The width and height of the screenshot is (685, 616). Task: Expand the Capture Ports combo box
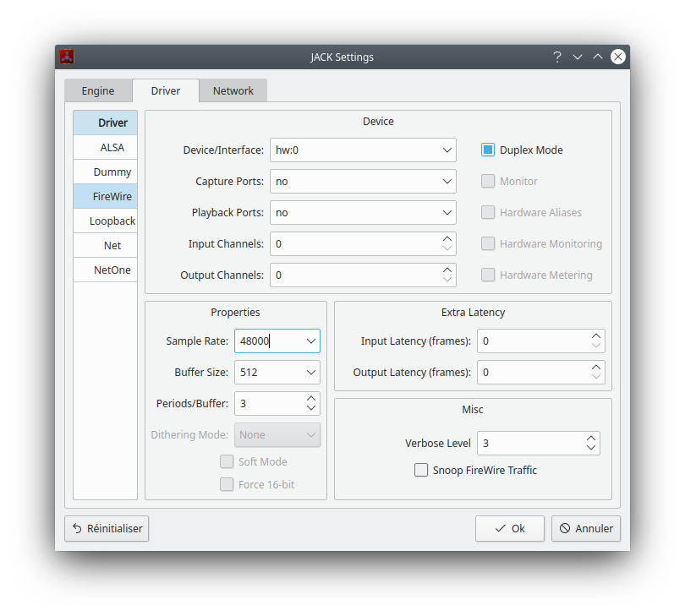click(363, 181)
